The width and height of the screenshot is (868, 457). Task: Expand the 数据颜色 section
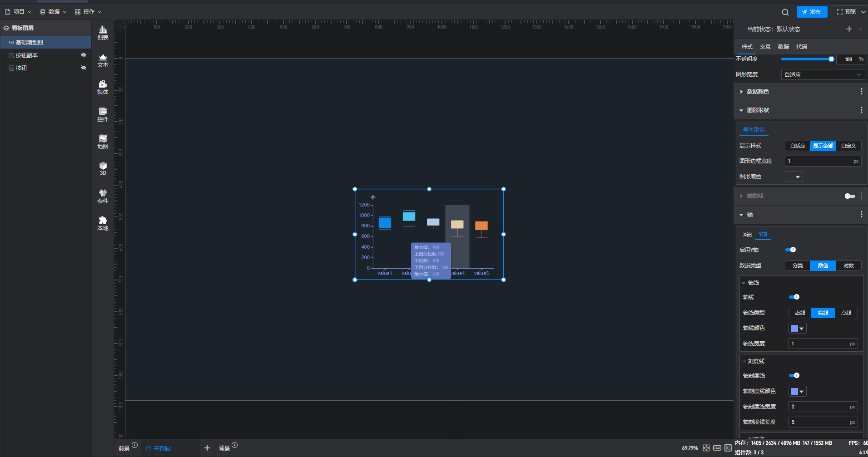pyautogui.click(x=758, y=92)
